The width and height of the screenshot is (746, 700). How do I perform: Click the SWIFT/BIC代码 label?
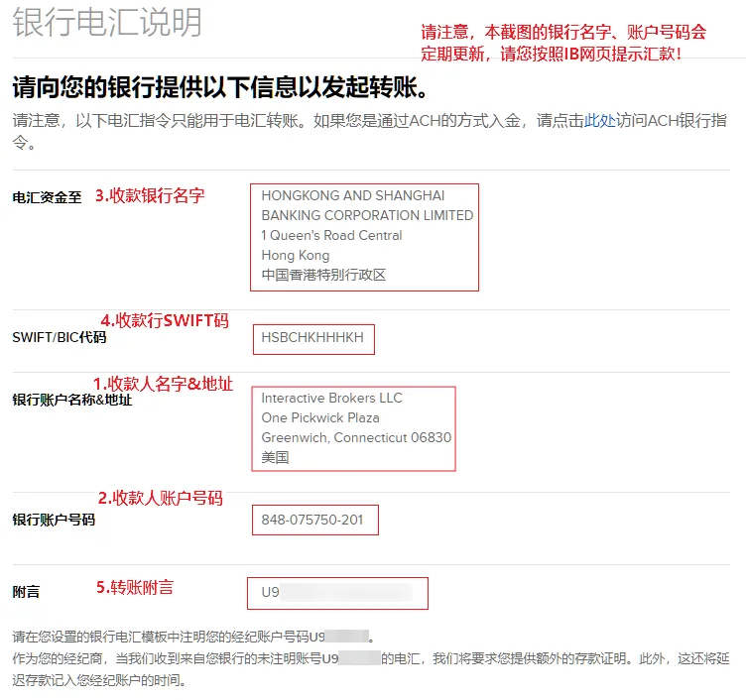(59, 338)
